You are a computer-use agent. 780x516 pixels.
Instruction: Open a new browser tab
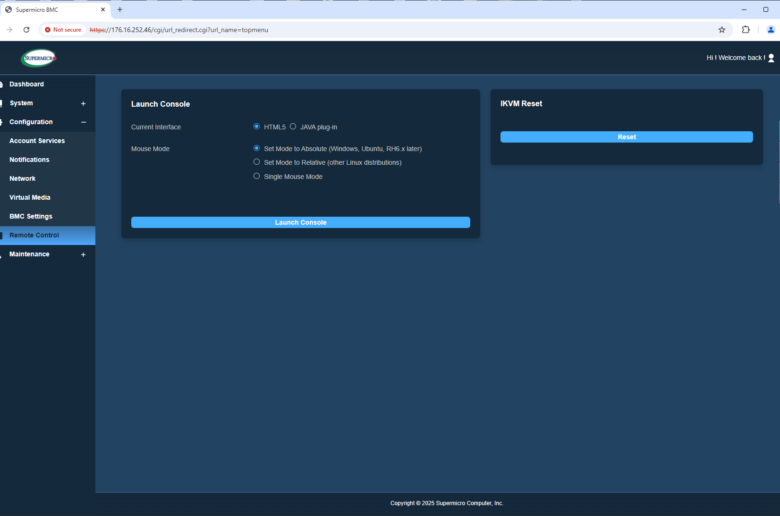119,9
